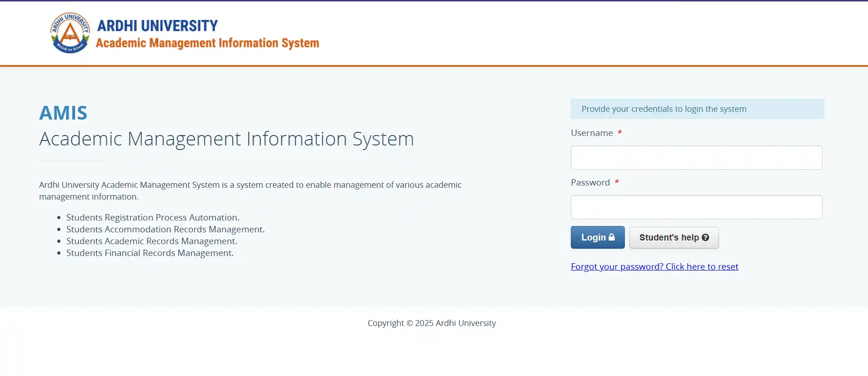868x376 pixels.
Task: Click the Password label
Action: coord(590,182)
